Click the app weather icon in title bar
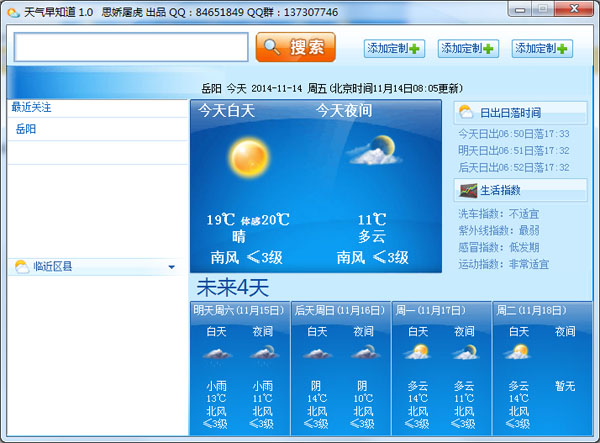The image size is (600, 443). 13,13
